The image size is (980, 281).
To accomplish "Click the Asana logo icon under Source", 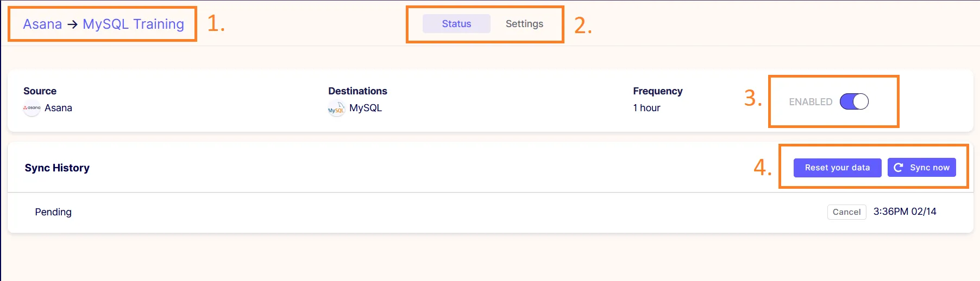I will (32, 108).
